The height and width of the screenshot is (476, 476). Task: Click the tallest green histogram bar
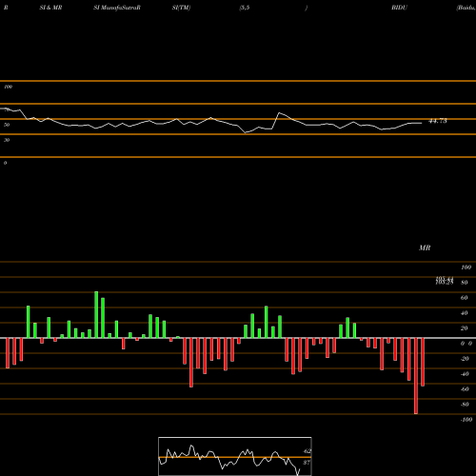[96, 314]
